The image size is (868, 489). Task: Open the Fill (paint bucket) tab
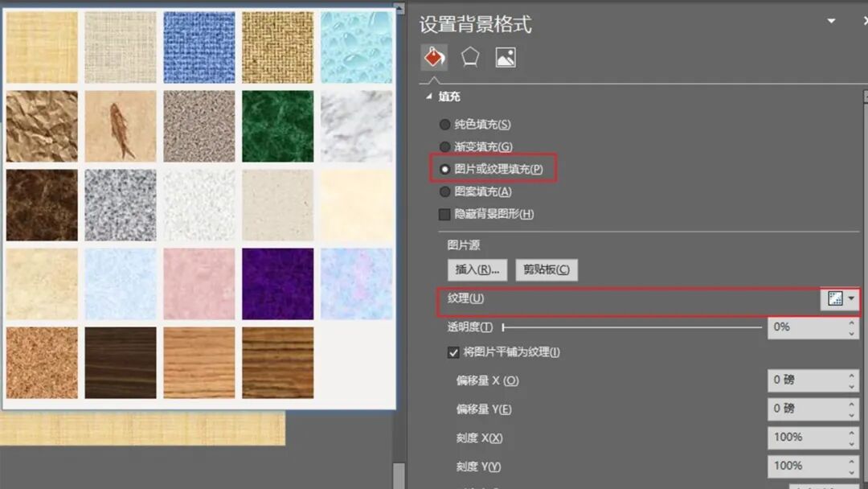pyautogui.click(x=435, y=57)
